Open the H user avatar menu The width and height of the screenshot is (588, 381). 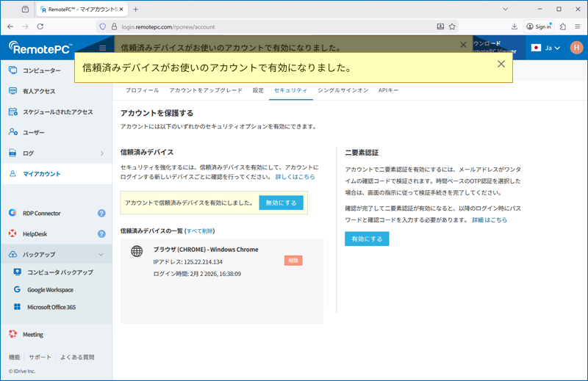pyautogui.click(x=576, y=48)
